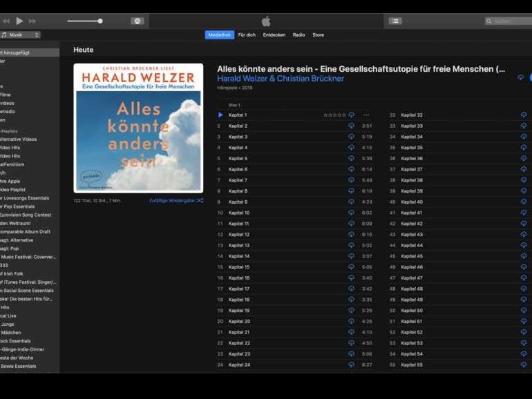Viewport: 532px width, 399px height.
Task: Download Kapitel 18 cloud icon
Action: tap(352, 300)
